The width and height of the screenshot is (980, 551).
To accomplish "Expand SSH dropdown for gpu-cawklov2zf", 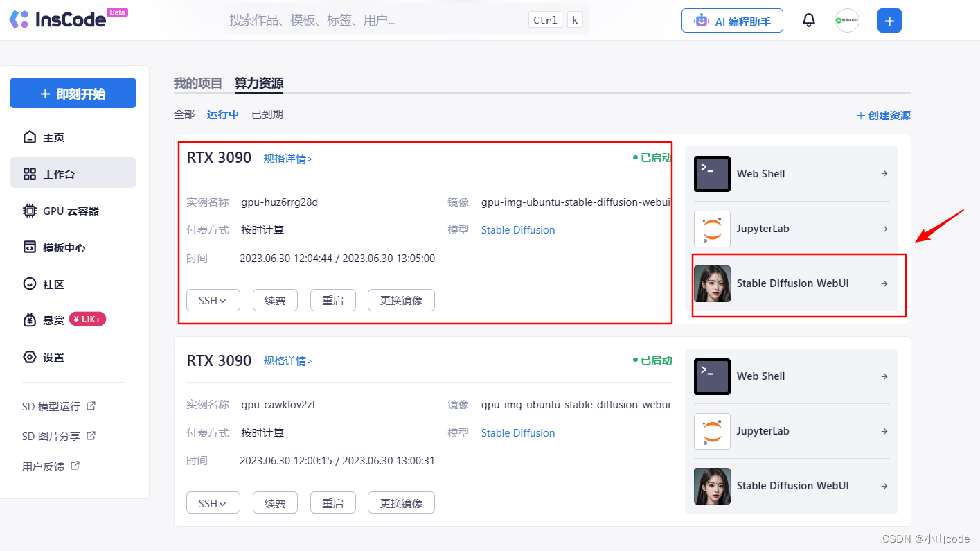I will tap(213, 503).
